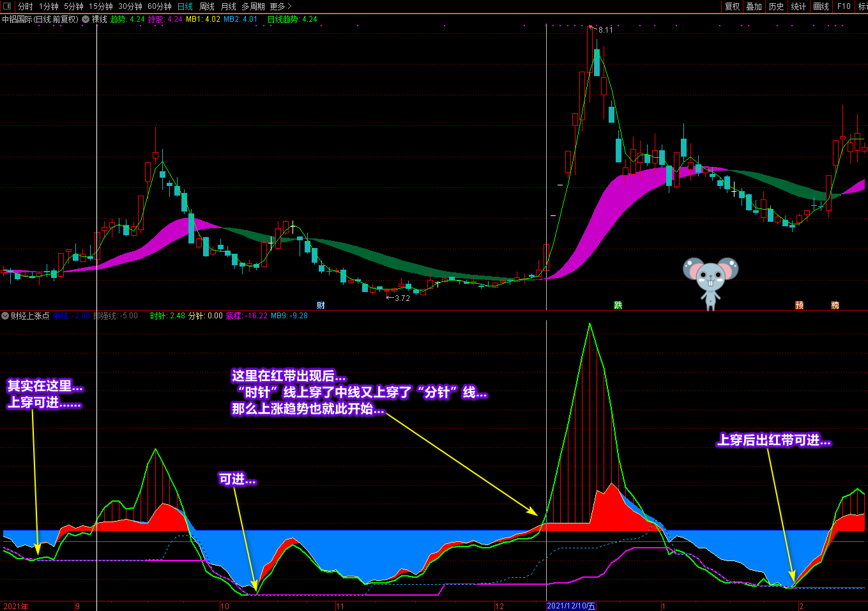The image size is (868, 611).
Task: Click the 多周期 multi-period button
Action: pyautogui.click(x=253, y=6)
